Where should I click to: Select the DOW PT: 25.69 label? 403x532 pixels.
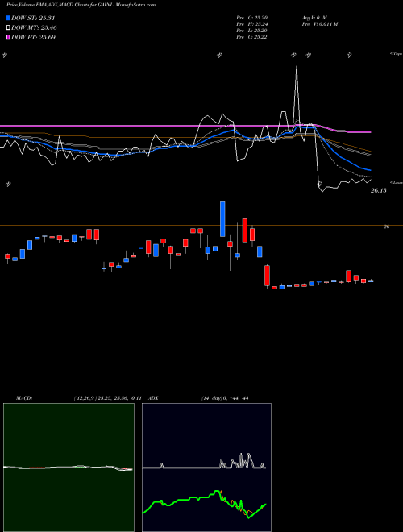[x=33, y=37]
